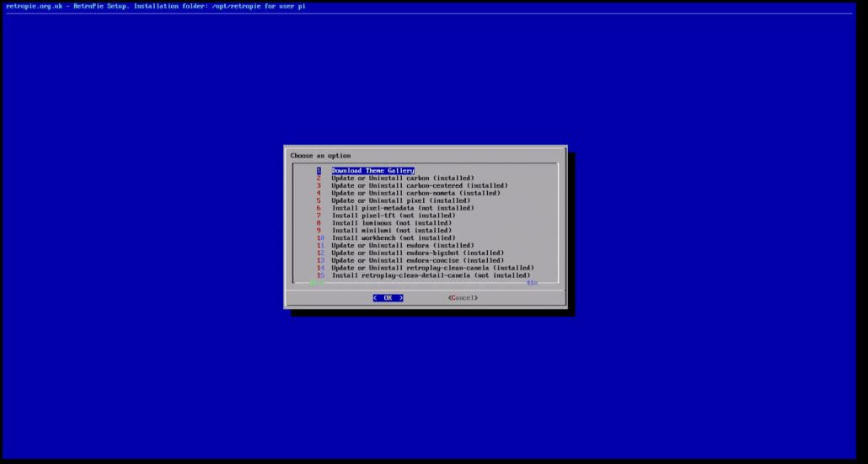The height and width of the screenshot is (464, 868).
Task: Select Download Theme Gallery option
Action: click(x=373, y=170)
